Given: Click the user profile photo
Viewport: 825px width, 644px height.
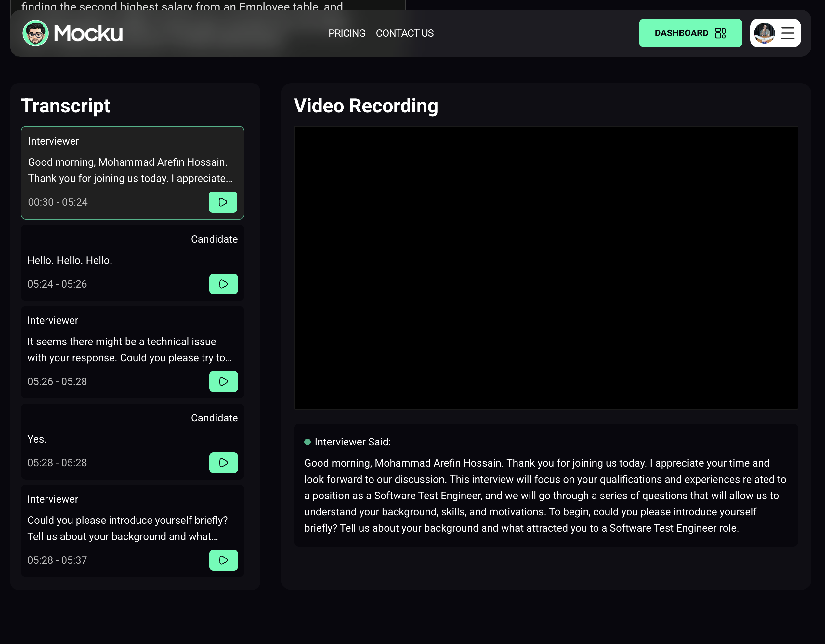Looking at the screenshot, I should pyautogui.click(x=764, y=33).
